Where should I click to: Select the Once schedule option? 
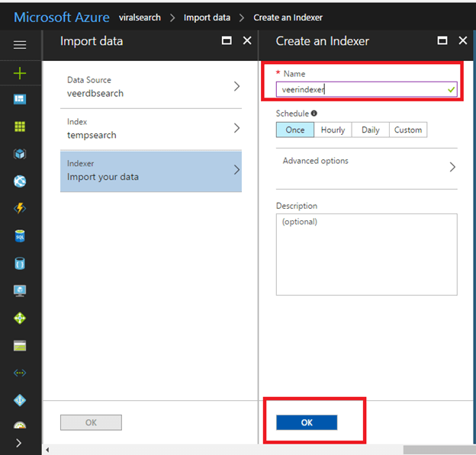(x=295, y=130)
